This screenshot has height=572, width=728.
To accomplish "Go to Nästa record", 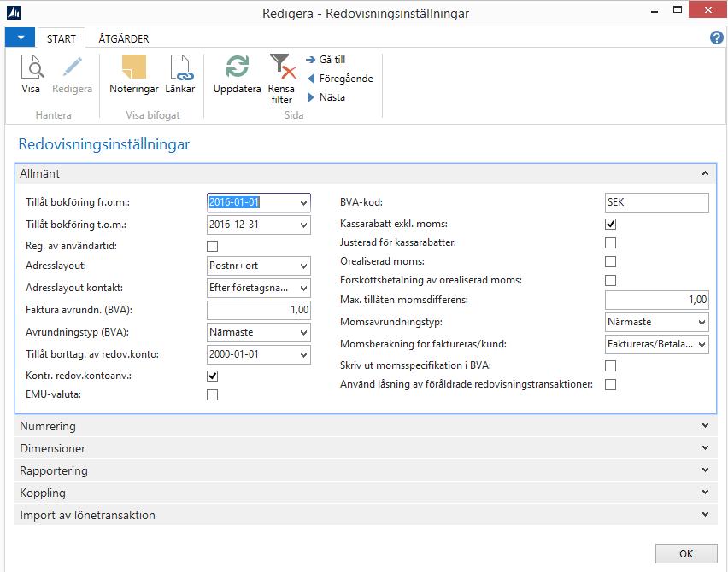I will 326,97.
